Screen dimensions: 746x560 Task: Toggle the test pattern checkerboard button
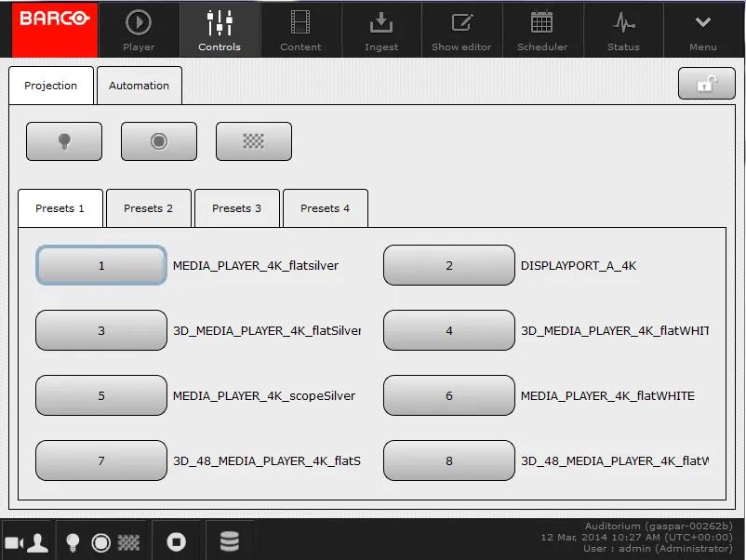tap(253, 141)
